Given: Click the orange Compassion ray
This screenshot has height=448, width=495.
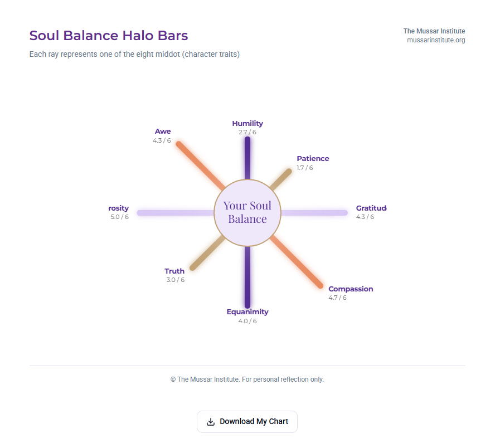Looking at the screenshot, I should coord(297,262).
